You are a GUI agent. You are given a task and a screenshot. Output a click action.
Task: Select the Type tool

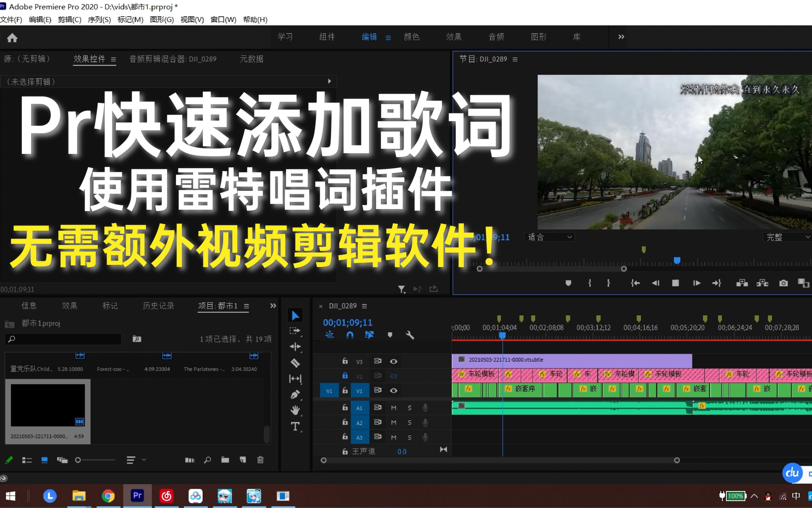click(295, 426)
